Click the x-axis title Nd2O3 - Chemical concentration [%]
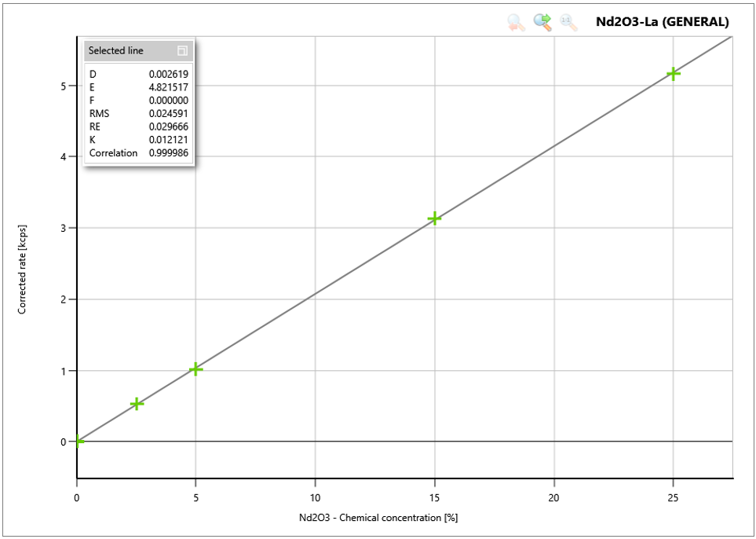This screenshot has width=756, height=539. click(x=378, y=518)
